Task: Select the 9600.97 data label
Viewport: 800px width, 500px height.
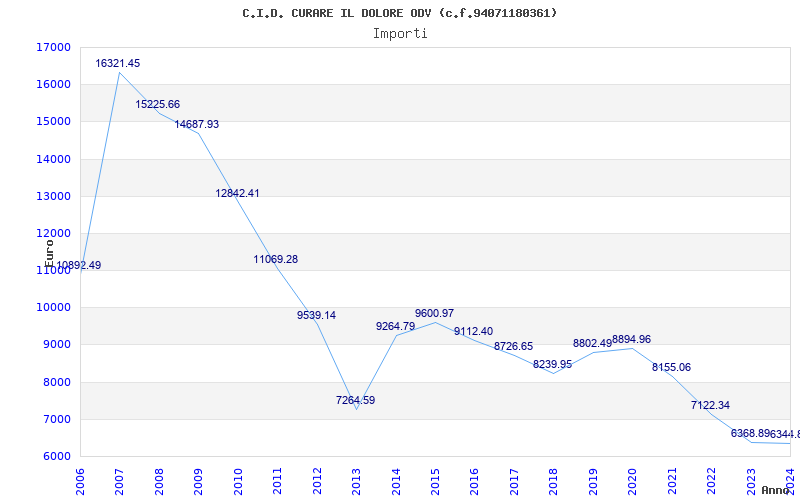Action: (434, 313)
